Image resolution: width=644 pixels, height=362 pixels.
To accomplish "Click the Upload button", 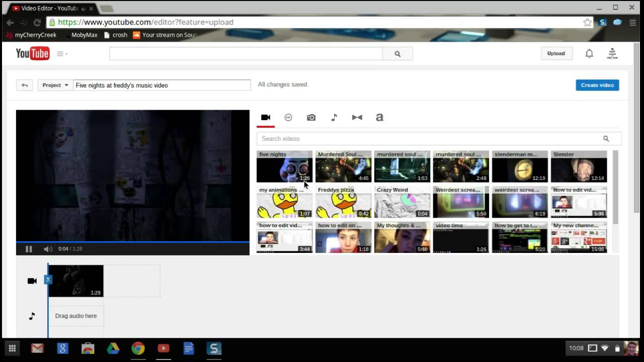I will tap(556, 53).
